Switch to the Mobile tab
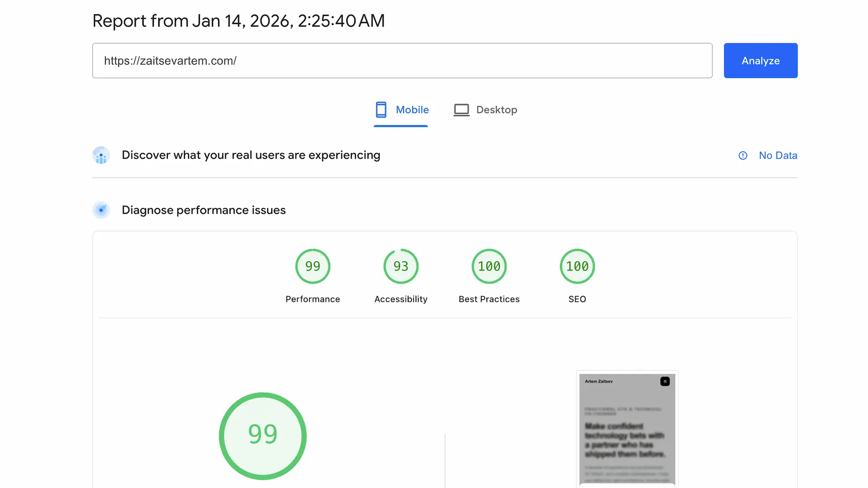868x488 pixels. 412,109
